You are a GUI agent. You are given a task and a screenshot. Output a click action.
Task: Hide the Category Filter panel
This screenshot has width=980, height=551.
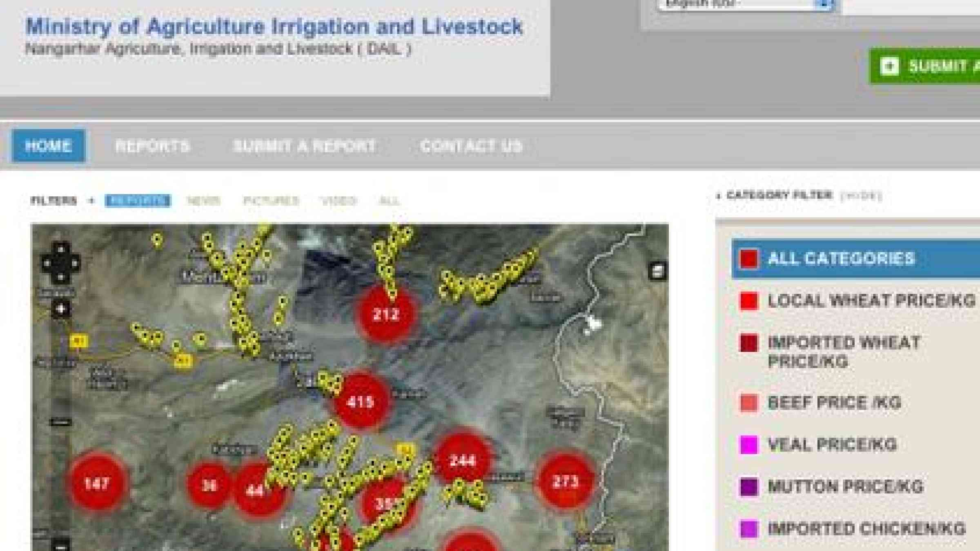coord(861,196)
